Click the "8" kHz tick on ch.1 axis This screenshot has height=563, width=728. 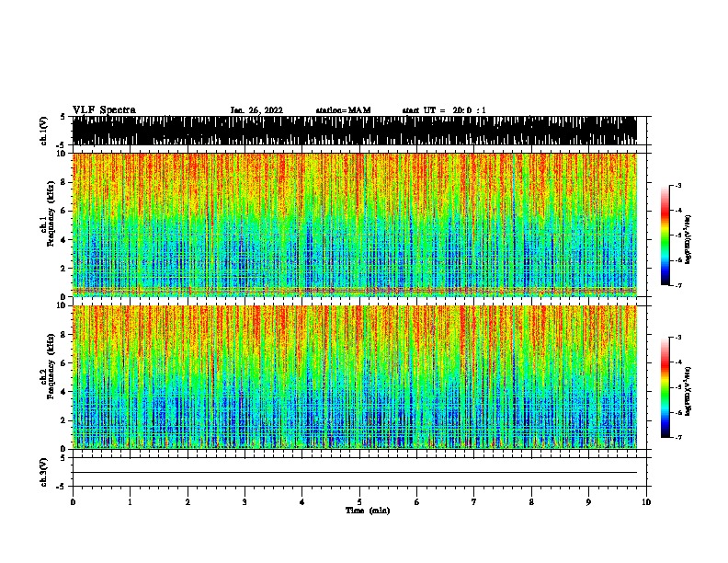tap(64, 182)
